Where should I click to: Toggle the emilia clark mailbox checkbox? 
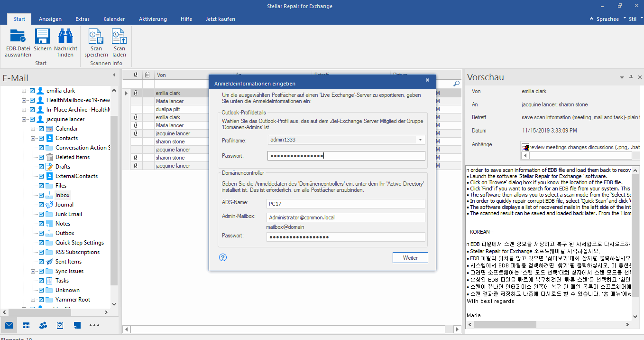[x=32, y=91]
